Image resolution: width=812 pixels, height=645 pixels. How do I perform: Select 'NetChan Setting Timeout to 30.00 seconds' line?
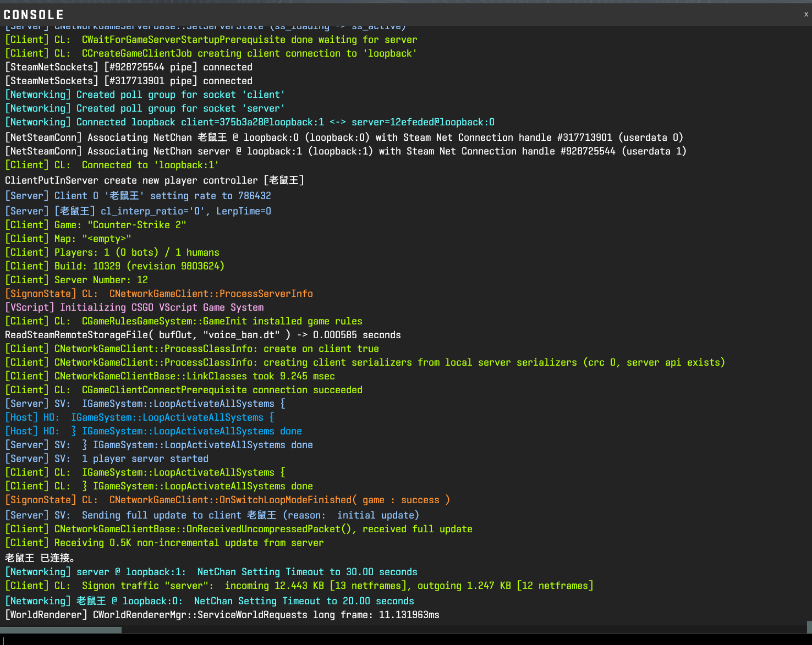point(211,572)
